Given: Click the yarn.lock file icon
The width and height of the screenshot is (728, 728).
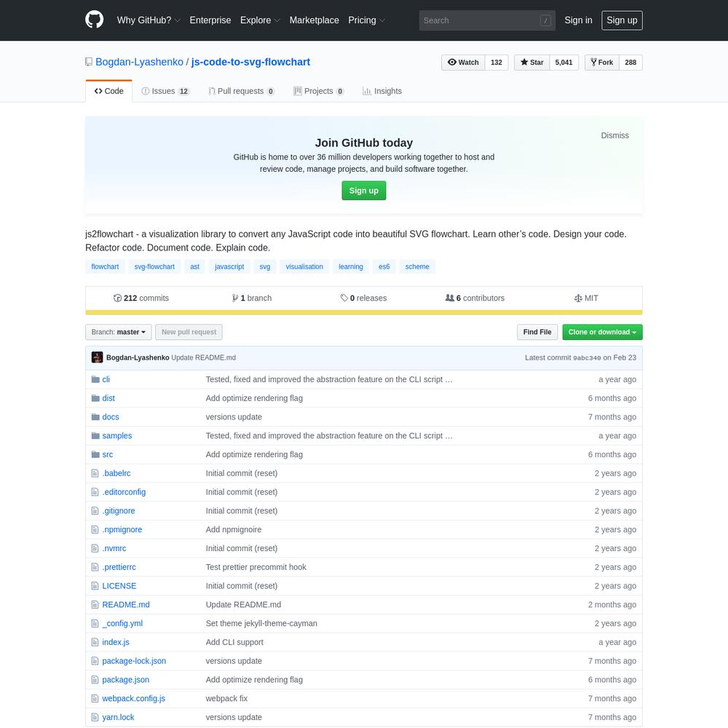Looking at the screenshot, I should tap(95, 717).
